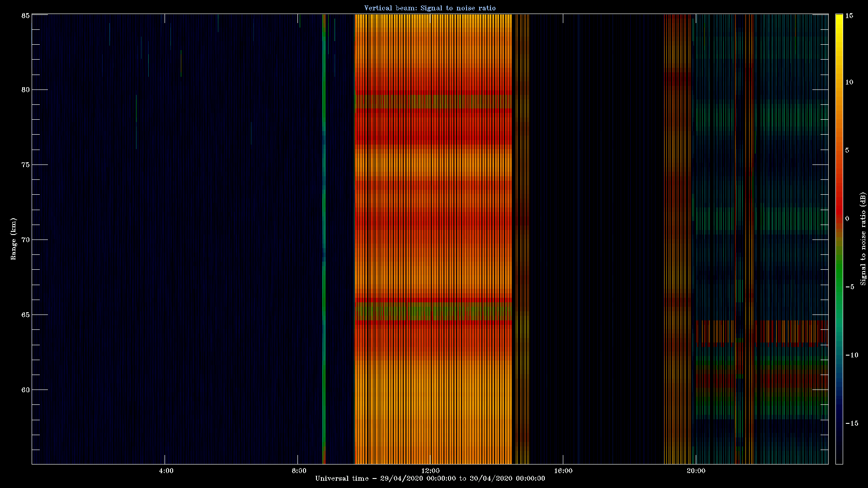This screenshot has width=868, height=488.
Task: Click the green band near 65 km at noon
Action: coord(433,311)
